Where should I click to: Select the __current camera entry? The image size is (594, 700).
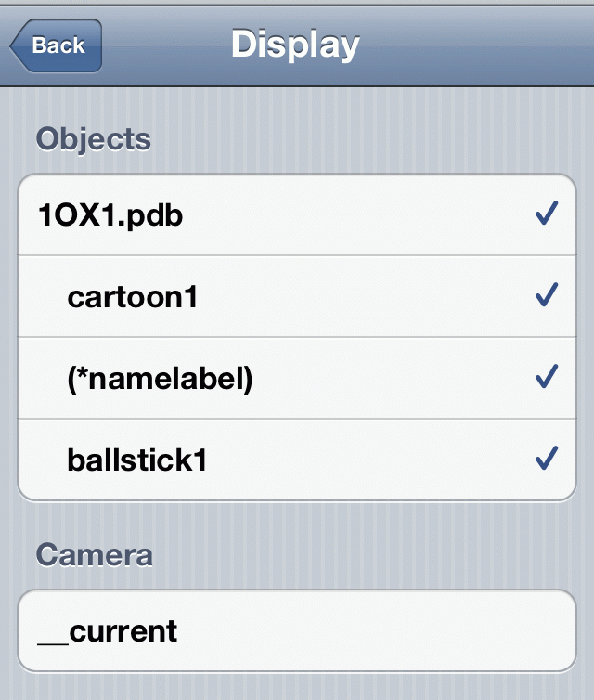coord(108,631)
